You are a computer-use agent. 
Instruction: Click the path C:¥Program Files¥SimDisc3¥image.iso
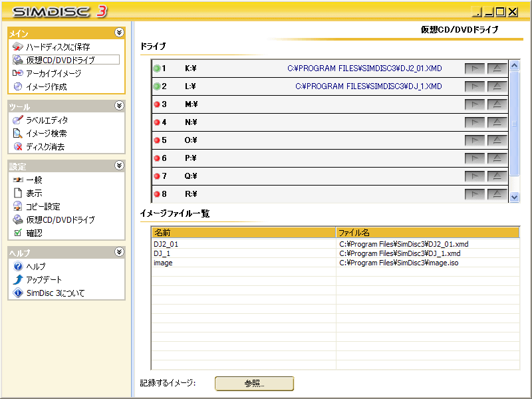tap(398, 263)
